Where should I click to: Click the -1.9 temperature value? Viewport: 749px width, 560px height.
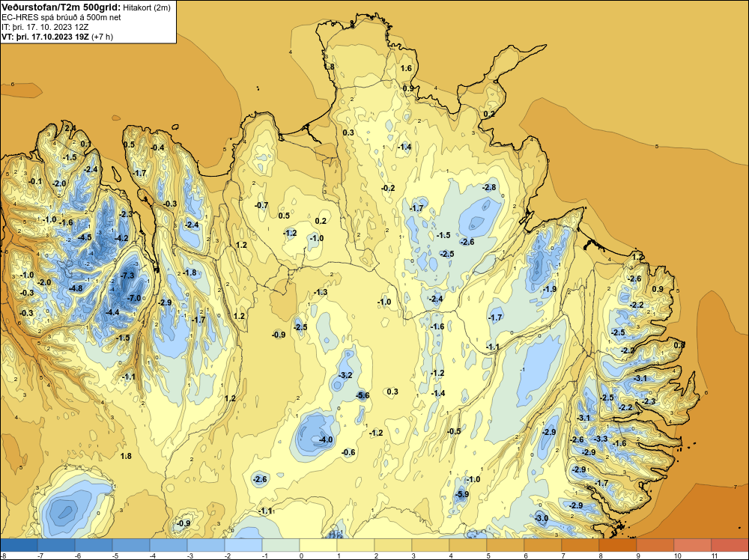point(550,289)
